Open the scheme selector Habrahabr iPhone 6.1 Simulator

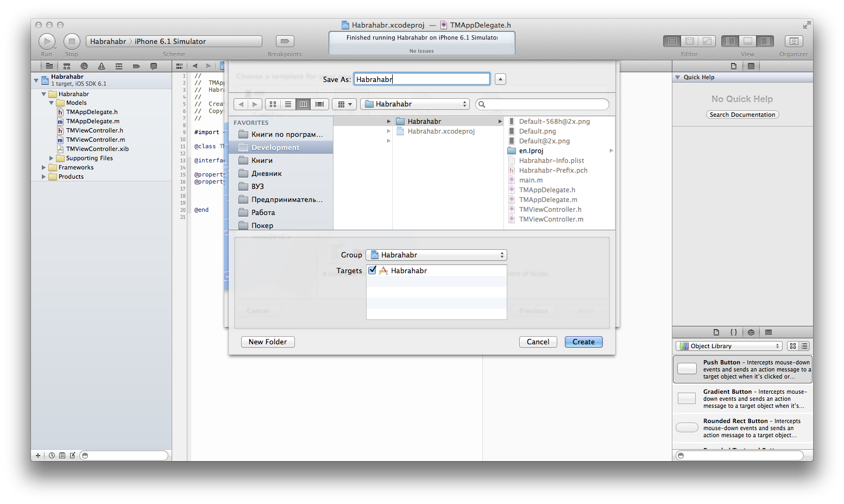pyautogui.click(x=174, y=41)
